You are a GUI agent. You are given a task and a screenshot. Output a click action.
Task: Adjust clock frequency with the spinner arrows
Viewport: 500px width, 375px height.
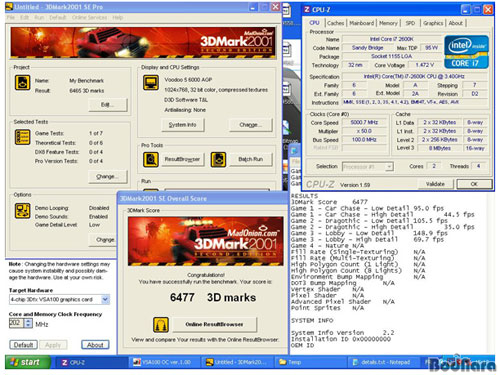point(28,323)
